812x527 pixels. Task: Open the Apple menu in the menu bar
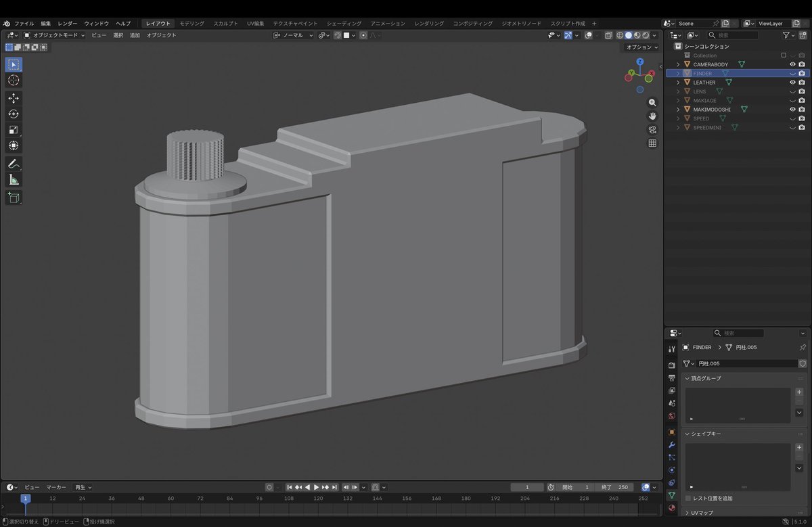click(5, 22)
